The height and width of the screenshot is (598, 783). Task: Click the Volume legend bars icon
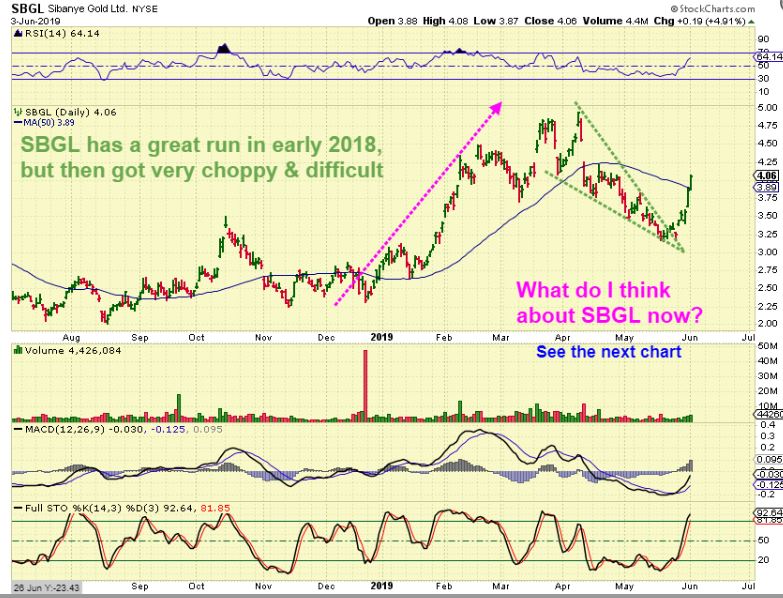(18, 350)
